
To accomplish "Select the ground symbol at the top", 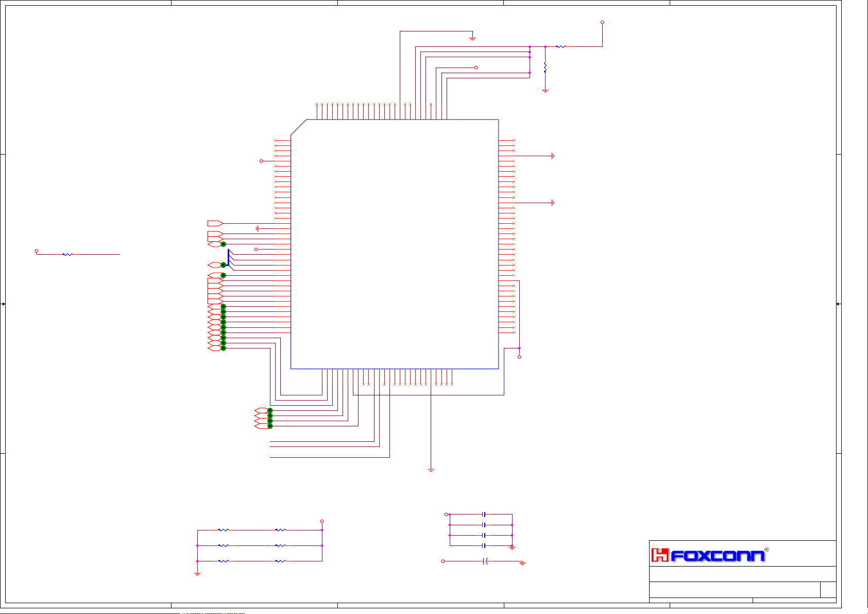I will tap(472, 38).
